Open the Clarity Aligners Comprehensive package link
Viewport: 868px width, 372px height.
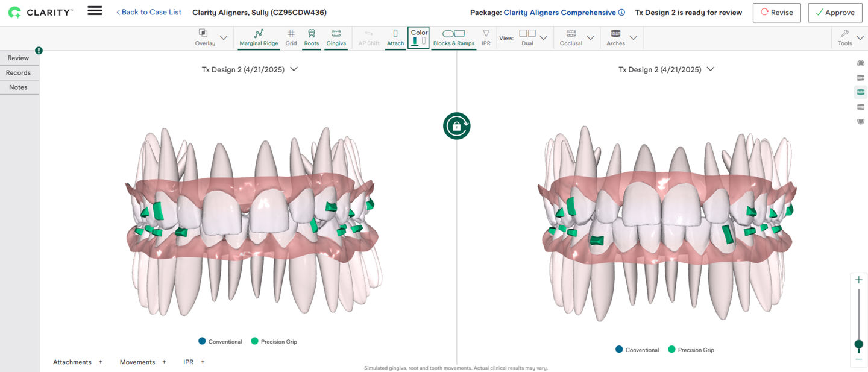(559, 13)
